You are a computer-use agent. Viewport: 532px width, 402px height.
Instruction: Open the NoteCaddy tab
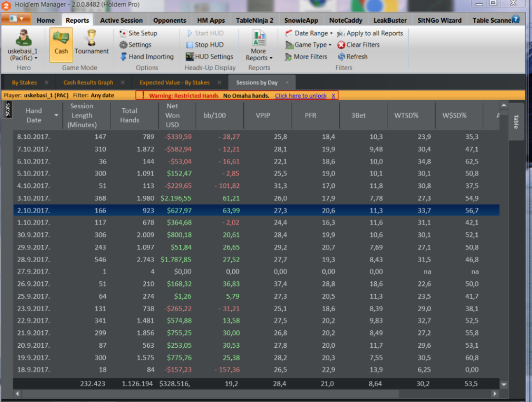click(x=346, y=20)
